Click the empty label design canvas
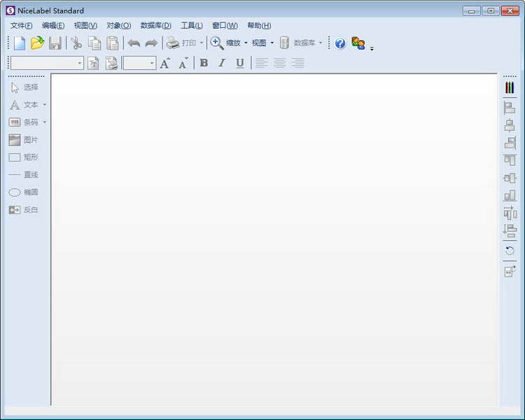This screenshot has width=525, height=420. [x=274, y=239]
